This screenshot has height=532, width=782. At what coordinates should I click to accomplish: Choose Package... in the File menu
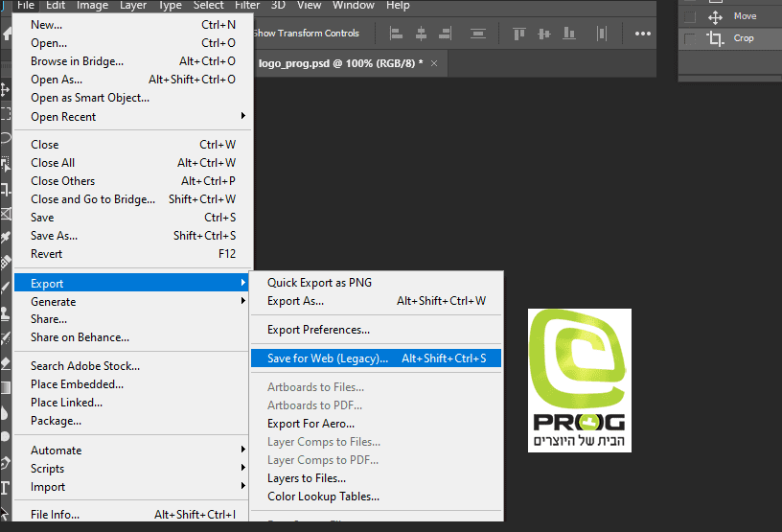pos(131,421)
